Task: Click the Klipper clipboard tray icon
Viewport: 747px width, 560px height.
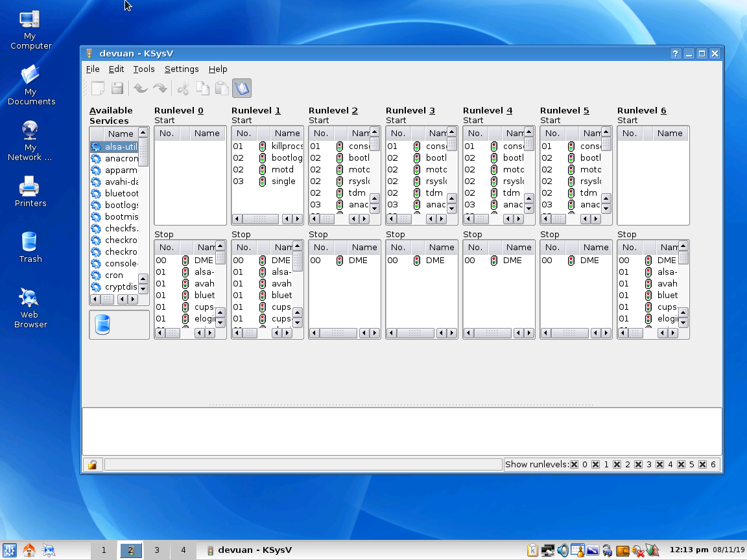Action: [532, 550]
